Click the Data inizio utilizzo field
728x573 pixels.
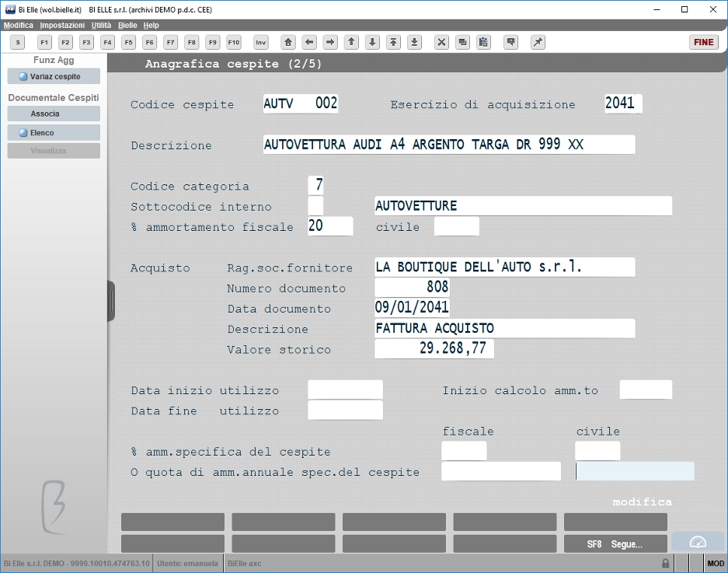(x=346, y=390)
